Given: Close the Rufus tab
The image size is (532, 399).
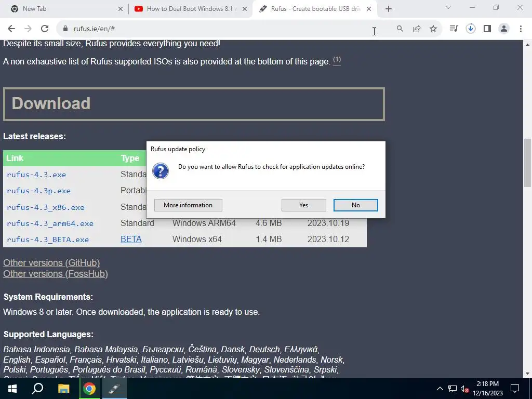Looking at the screenshot, I should pyautogui.click(x=369, y=9).
